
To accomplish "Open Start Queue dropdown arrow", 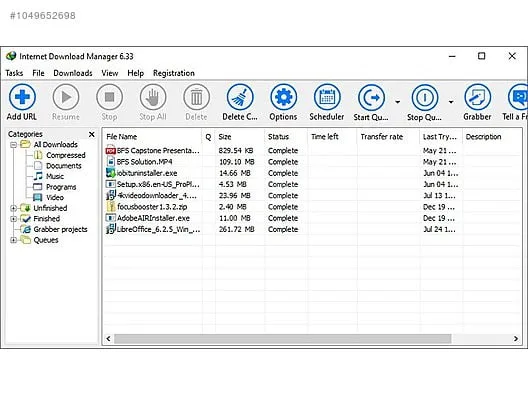I will point(398,102).
